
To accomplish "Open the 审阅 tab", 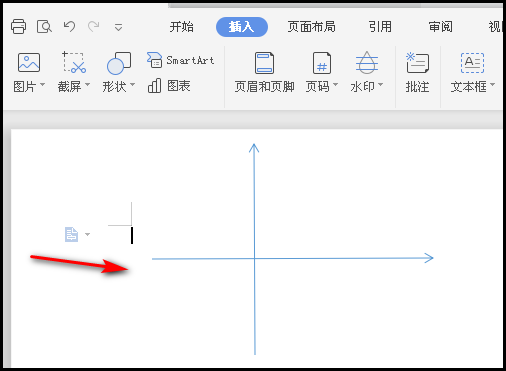I will tap(440, 27).
